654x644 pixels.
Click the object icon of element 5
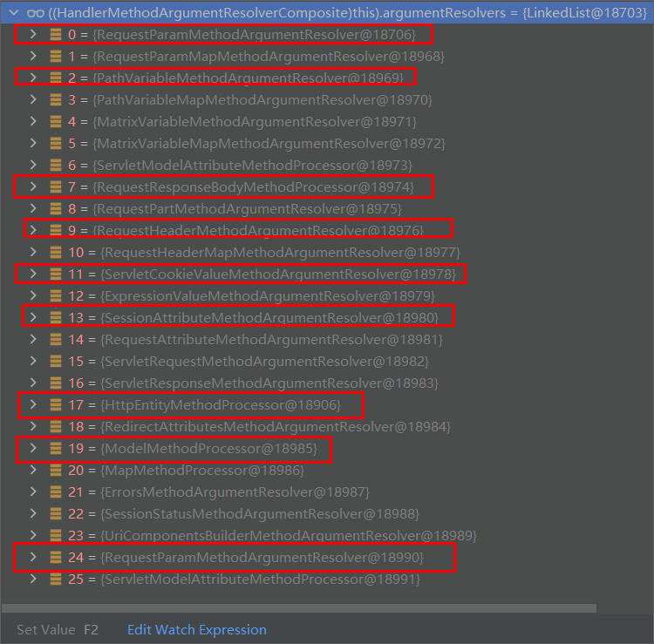[56, 143]
